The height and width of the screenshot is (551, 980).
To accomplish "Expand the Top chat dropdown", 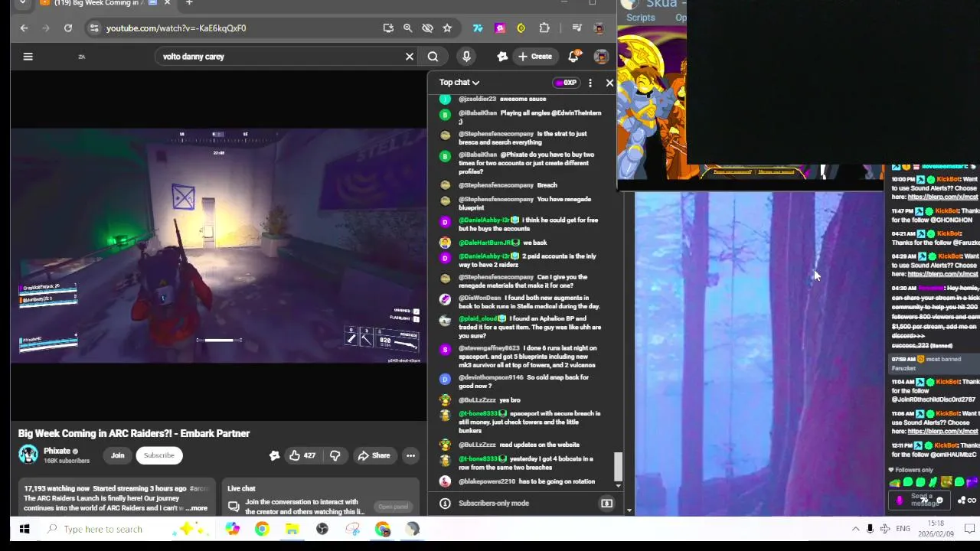I will point(459,83).
